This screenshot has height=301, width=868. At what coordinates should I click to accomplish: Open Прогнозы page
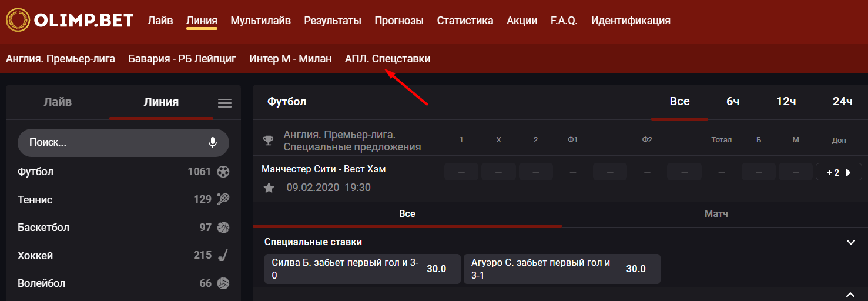[399, 21]
